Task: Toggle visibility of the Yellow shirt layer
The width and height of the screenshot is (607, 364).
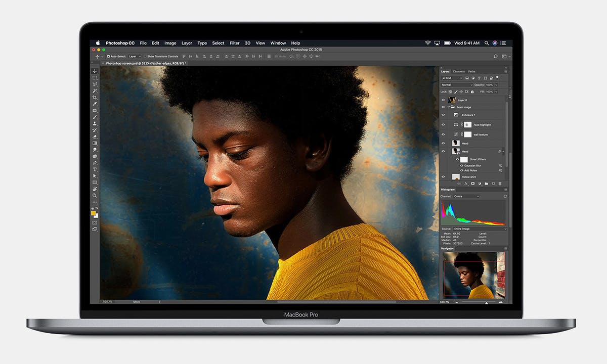Action: pos(444,177)
